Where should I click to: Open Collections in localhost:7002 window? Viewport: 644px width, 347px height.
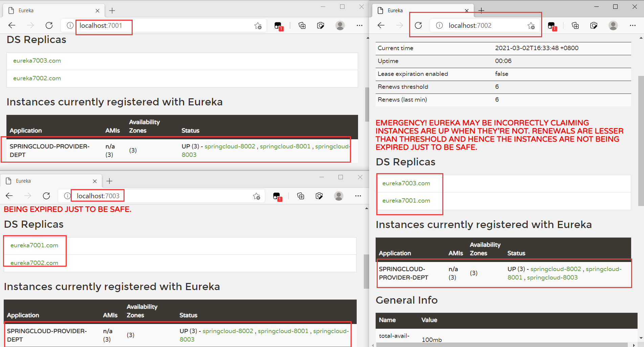tap(575, 25)
